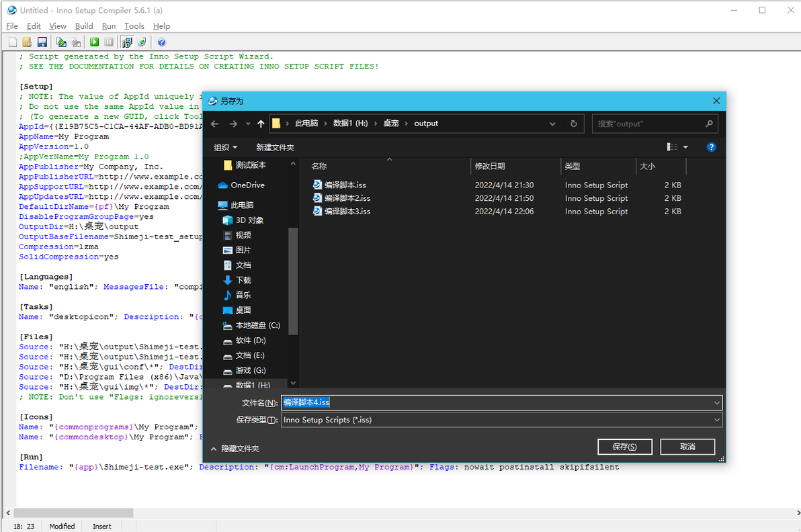Screen dimensions: 801x532
Task: Go forward in save dialog navigation
Action: coord(233,124)
